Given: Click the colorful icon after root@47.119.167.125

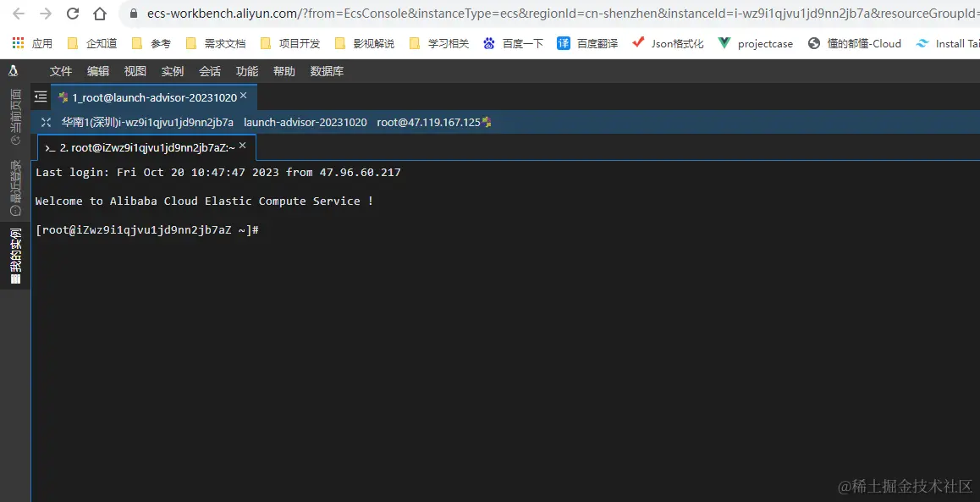Looking at the screenshot, I should [x=487, y=123].
